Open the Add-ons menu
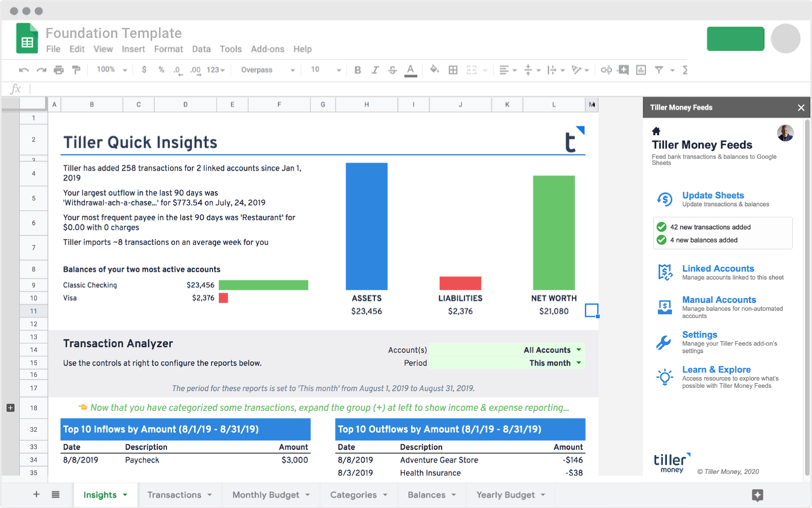 [x=268, y=49]
